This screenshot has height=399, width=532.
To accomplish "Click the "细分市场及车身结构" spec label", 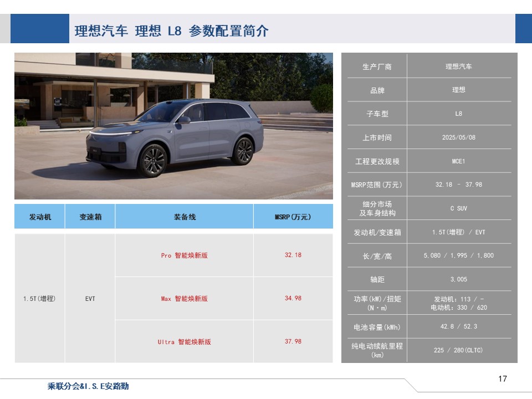I will 377,208.
